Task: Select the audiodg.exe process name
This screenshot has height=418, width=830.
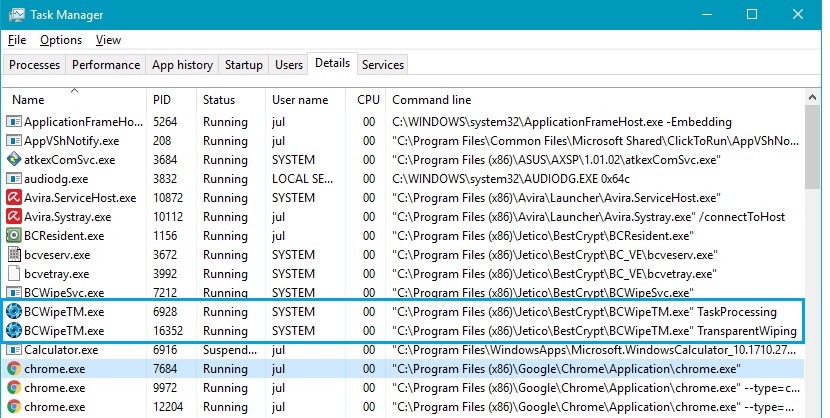Action: point(56,179)
